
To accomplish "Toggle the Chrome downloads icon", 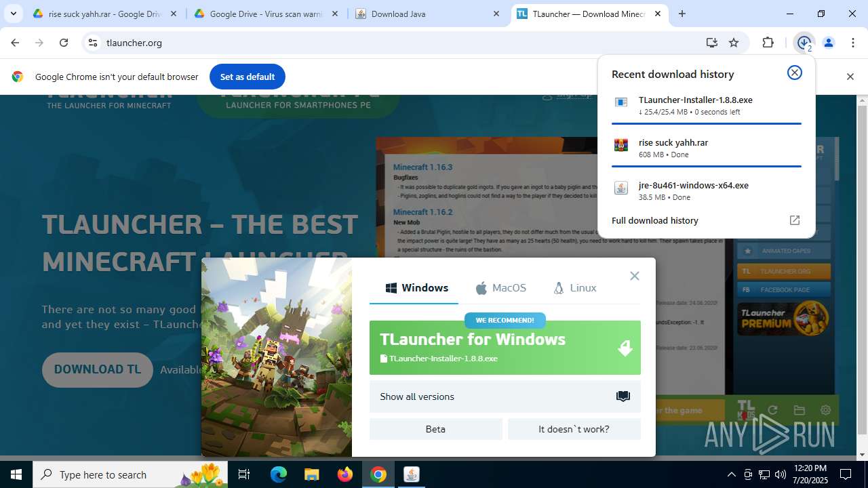I will [x=804, y=43].
